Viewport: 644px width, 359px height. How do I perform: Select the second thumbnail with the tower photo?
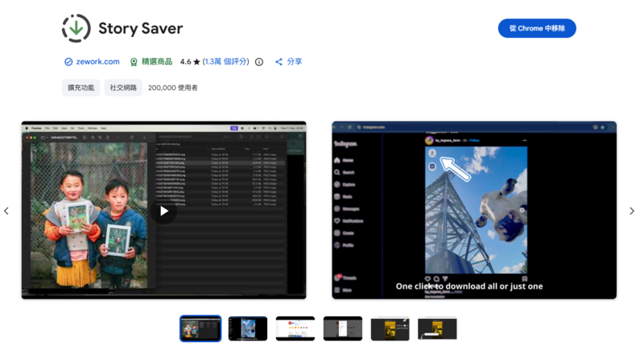coord(248,328)
